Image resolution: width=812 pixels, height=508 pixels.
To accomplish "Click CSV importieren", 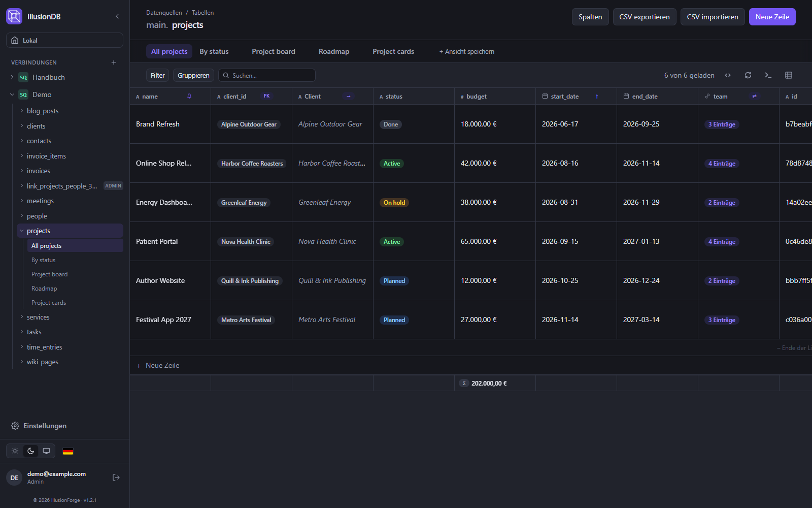I will coord(713,17).
